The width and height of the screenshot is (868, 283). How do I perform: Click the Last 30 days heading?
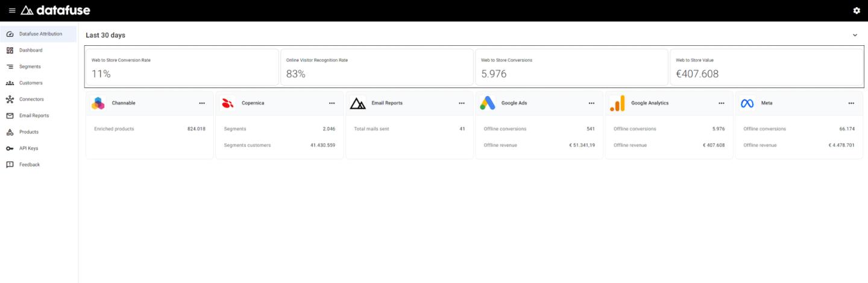pyautogui.click(x=105, y=35)
